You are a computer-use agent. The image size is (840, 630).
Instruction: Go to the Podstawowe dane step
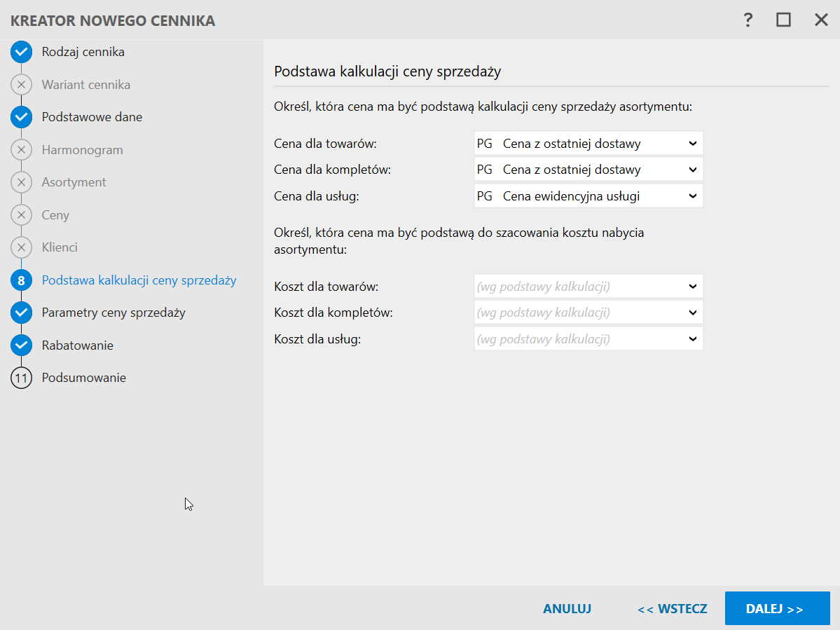[92, 117]
